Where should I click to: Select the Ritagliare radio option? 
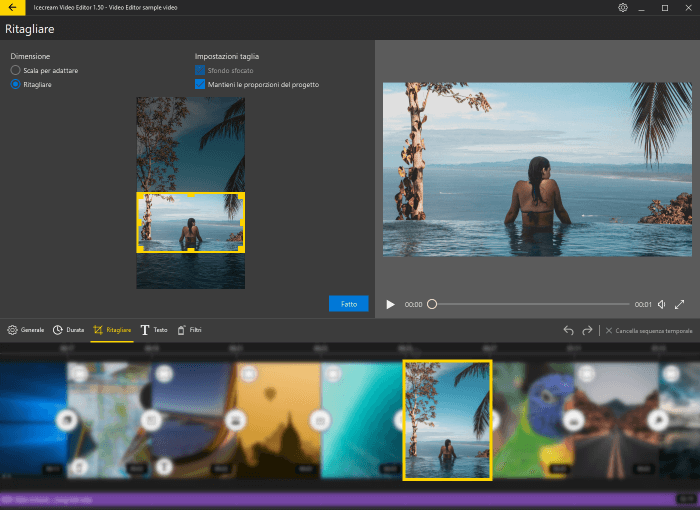click(x=15, y=85)
